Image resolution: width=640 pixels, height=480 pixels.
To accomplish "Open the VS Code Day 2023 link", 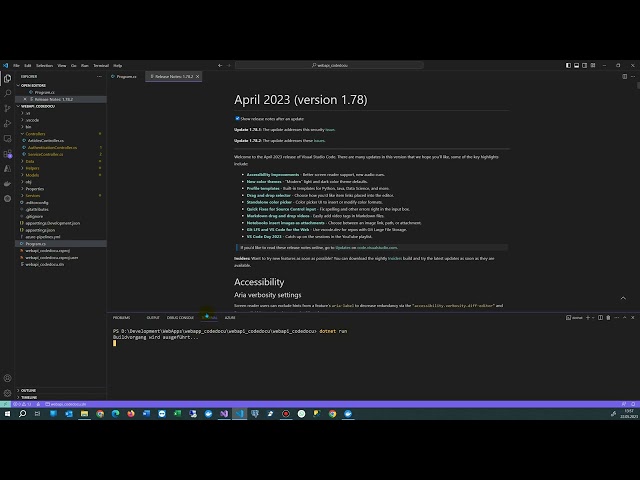I will click(264, 236).
